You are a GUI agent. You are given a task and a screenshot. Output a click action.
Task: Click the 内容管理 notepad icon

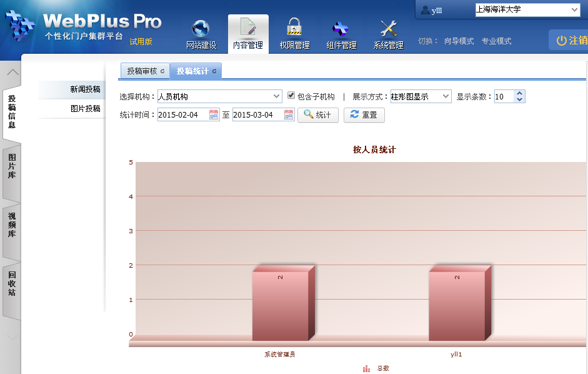(x=247, y=28)
